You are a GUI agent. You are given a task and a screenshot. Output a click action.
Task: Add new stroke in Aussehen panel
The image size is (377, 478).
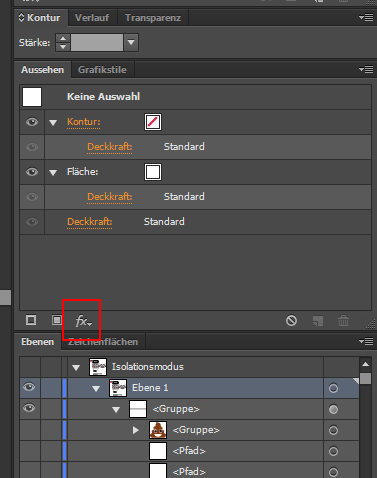(31, 320)
